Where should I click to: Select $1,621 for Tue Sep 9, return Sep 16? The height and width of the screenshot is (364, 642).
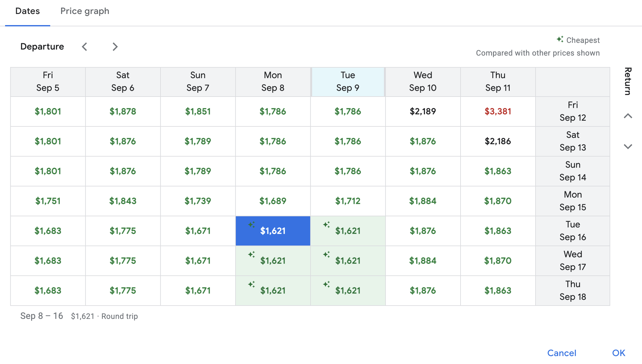coord(348,231)
